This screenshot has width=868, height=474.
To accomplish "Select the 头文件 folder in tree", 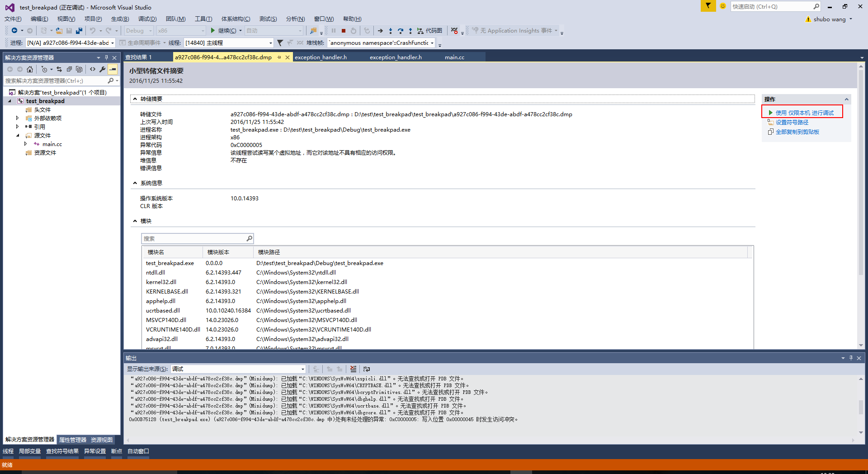I will pyautogui.click(x=42, y=110).
